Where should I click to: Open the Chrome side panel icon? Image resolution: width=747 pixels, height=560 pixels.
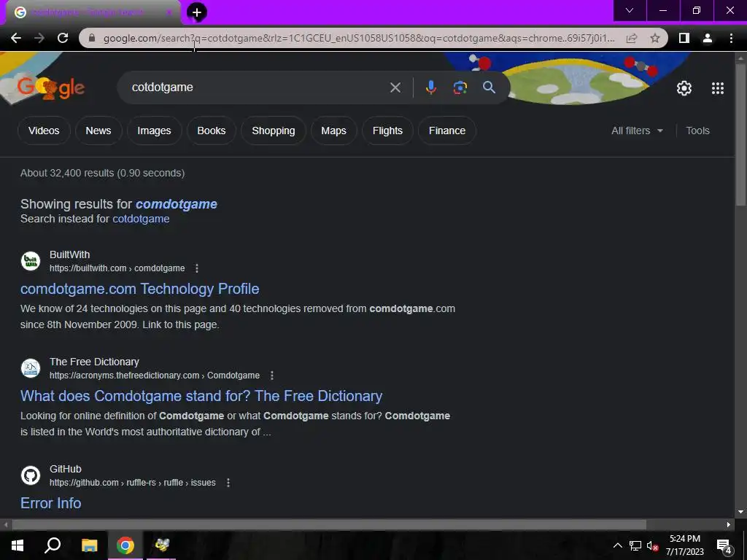[x=684, y=38]
